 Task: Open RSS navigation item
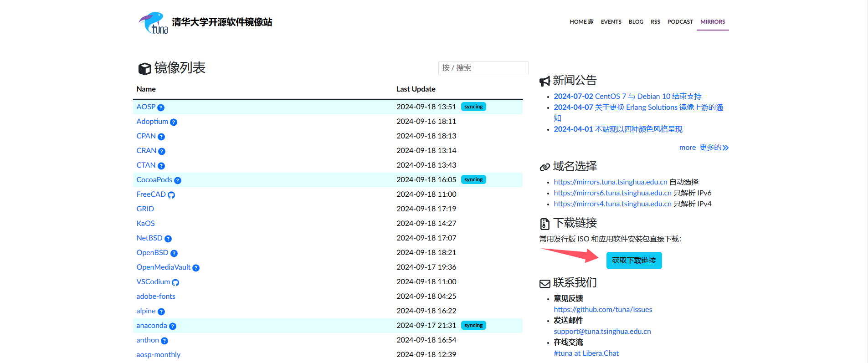[655, 22]
